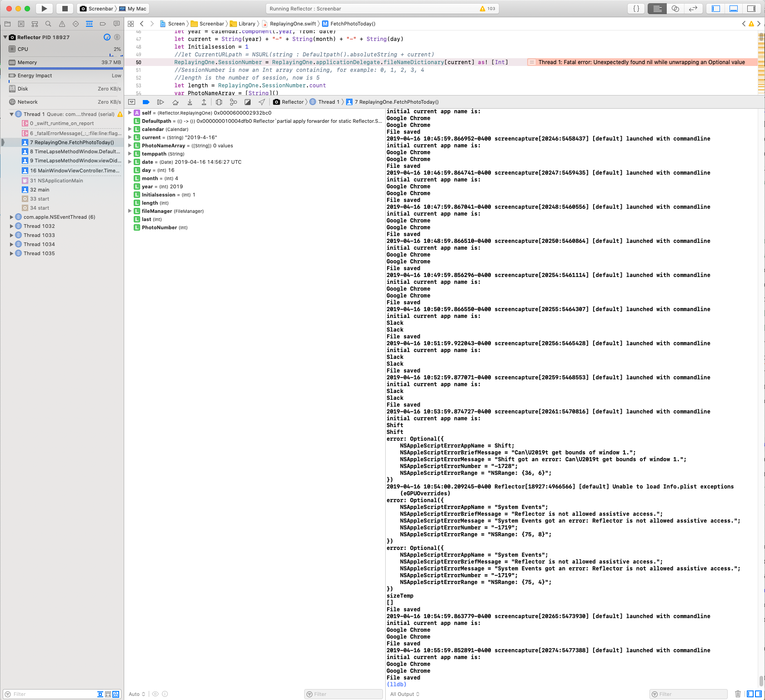Jump to next issue arrow
The width and height of the screenshot is (765, 700).
(x=759, y=24)
